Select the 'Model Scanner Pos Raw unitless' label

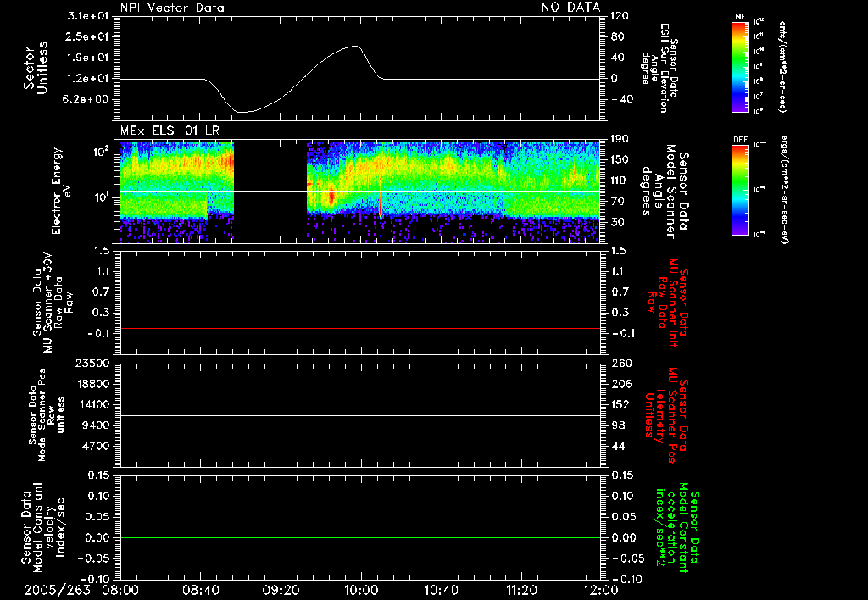[x=47, y=415]
